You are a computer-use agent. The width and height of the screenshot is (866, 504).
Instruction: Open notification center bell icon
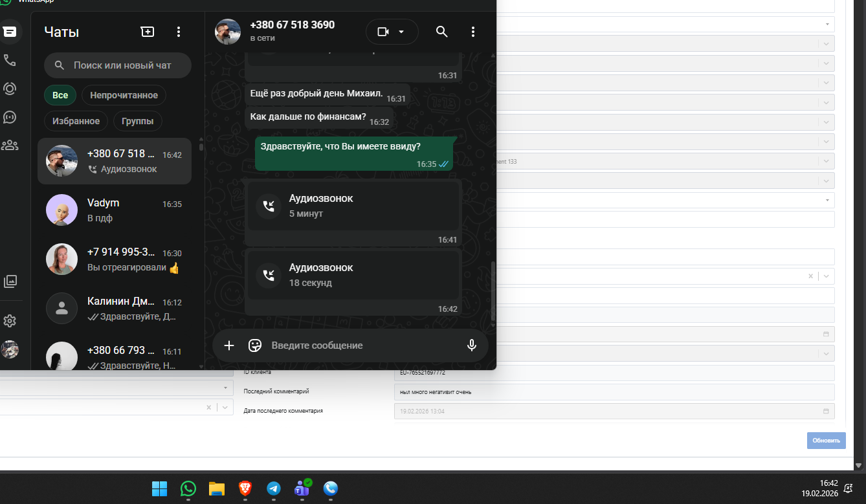(x=849, y=488)
